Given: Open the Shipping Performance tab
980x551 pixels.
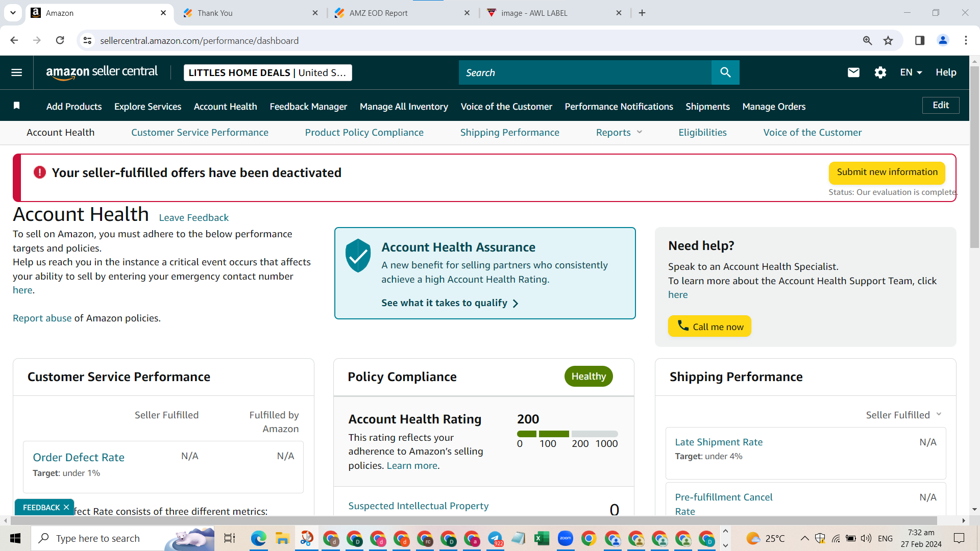Looking at the screenshot, I should pos(510,133).
